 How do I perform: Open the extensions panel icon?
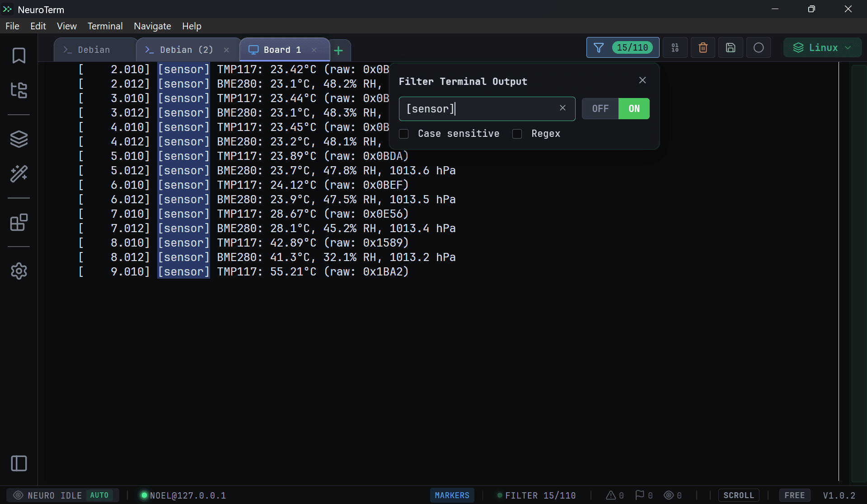pos(19,222)
